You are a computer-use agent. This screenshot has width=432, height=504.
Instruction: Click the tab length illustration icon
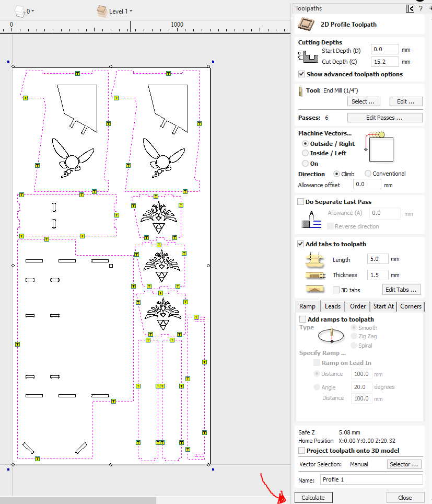click(x=314, y=260)
